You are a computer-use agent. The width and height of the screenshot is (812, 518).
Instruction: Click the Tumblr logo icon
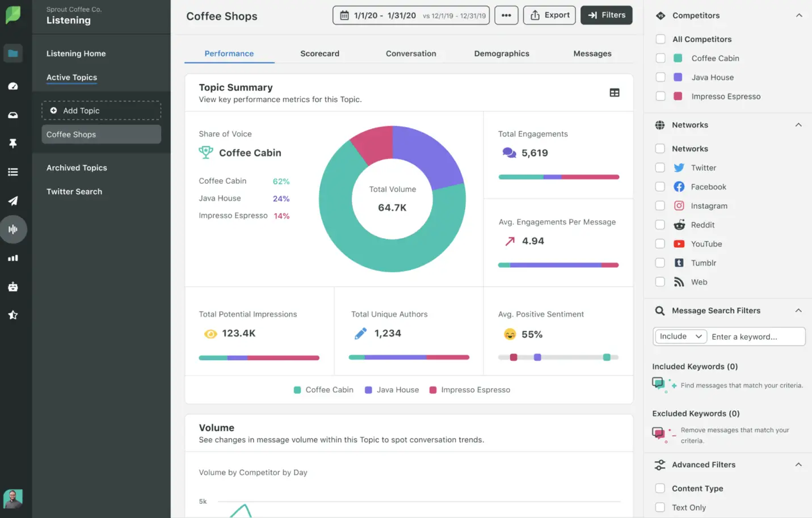tap(679, 263)
